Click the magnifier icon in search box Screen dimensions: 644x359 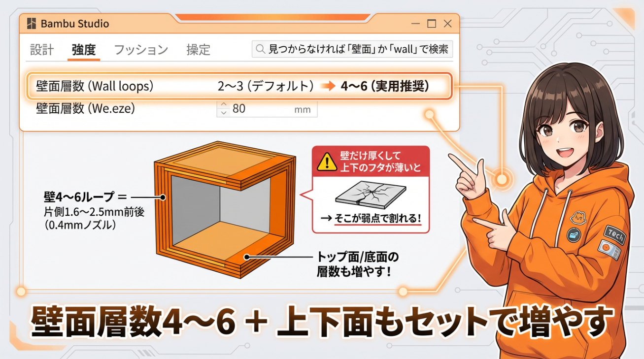(x=260, y=49)
